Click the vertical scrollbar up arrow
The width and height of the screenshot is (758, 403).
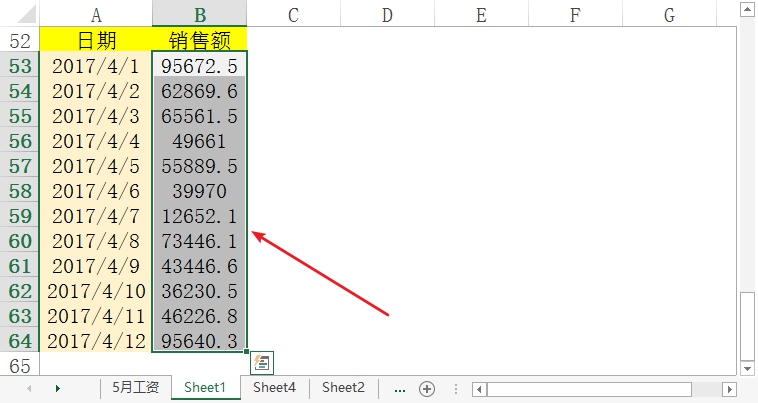coord(747,9)
